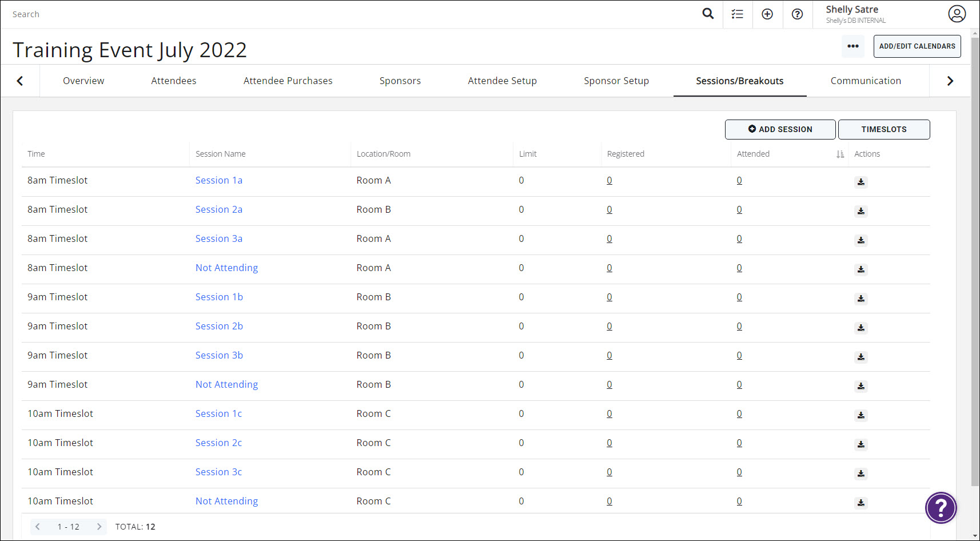Open the task checklist icon
The image size is (980, 541).
(738, 14)
